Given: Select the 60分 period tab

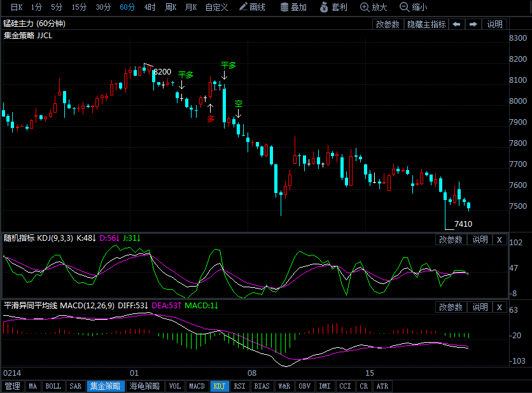Looking at the screenshot, I should 127,7.
